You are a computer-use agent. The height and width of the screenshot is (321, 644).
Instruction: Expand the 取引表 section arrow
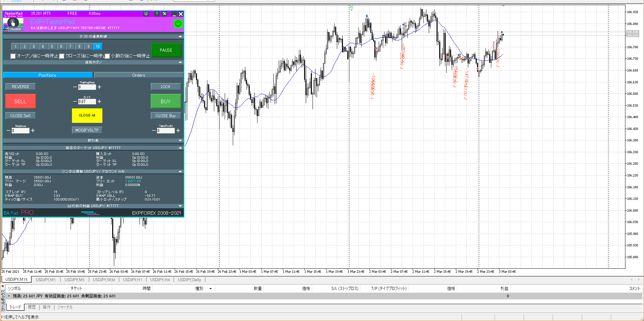tap(180, 140)
